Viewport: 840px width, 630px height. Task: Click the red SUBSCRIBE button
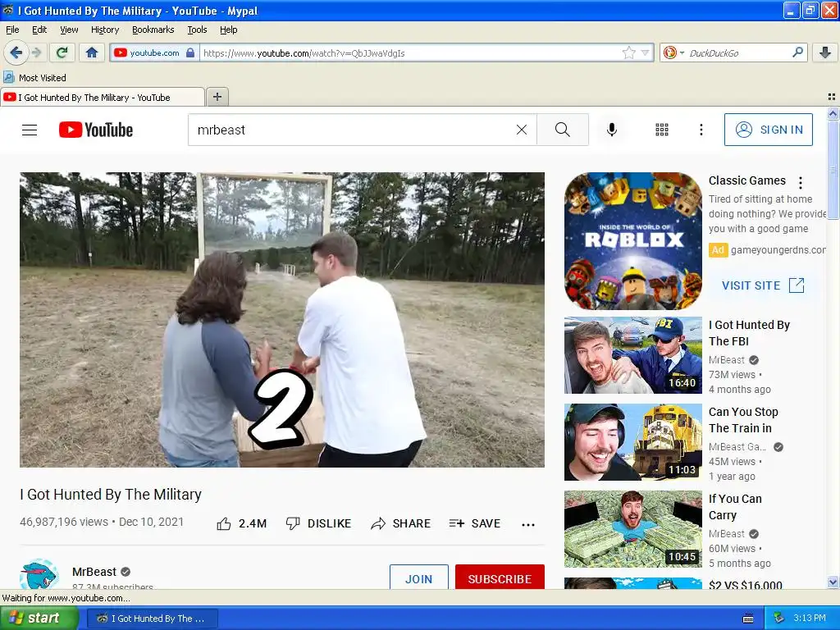500,577
